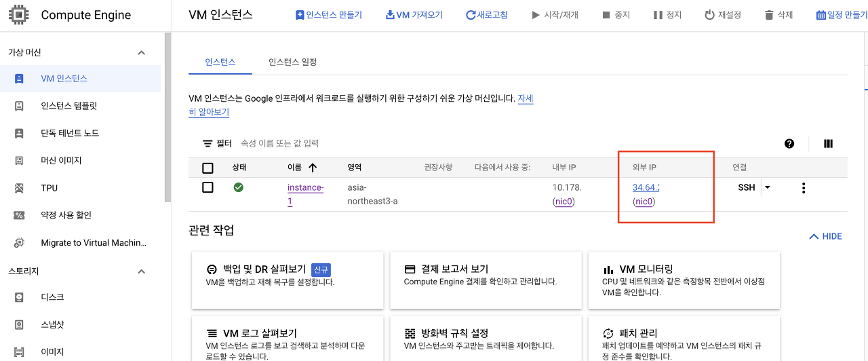The image size is (868, 361).
Task: Open the column display options icon
Action: point(828,144)
